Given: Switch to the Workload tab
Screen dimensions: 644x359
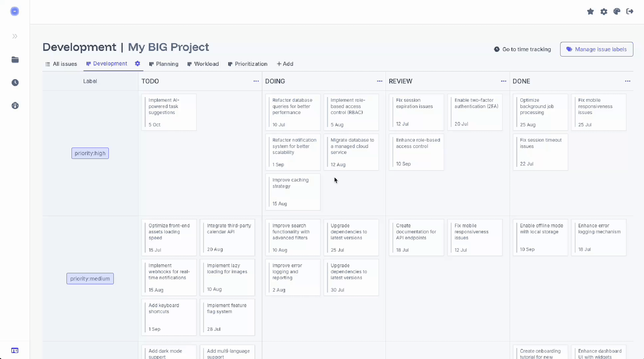Looking at the screenshot, I should pyautogui.click(x=203, y=64).
